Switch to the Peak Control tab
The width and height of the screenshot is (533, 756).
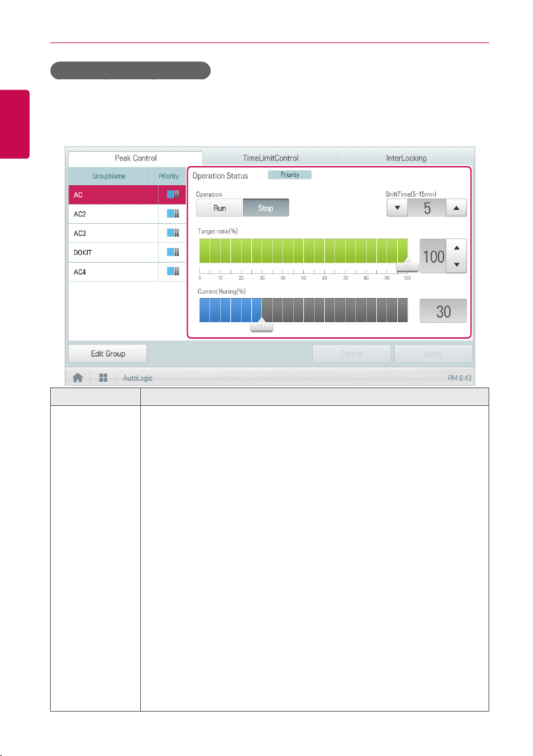(136, 158)
